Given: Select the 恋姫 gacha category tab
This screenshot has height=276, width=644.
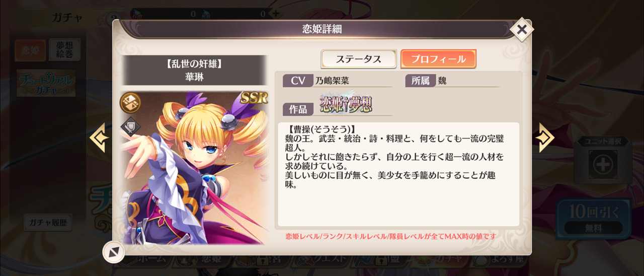Looking at the screenshot, I should tap(30, 50).
